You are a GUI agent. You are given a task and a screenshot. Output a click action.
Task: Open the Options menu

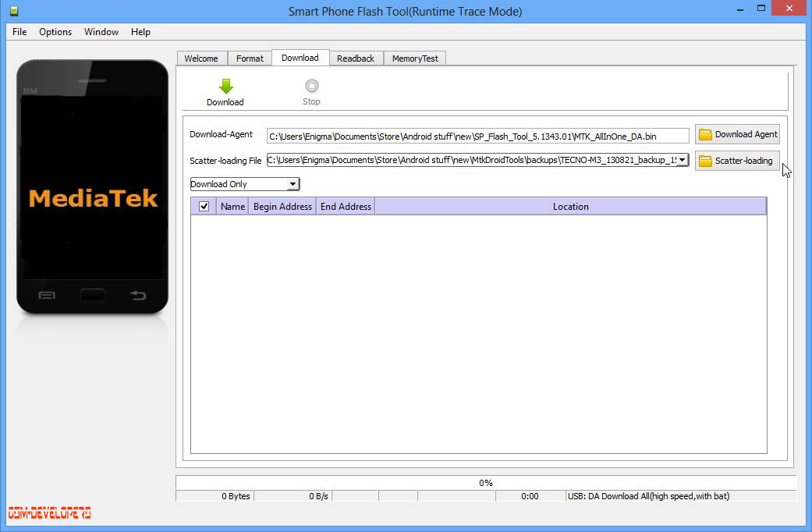pyautogui.click(x=55, y=32)
